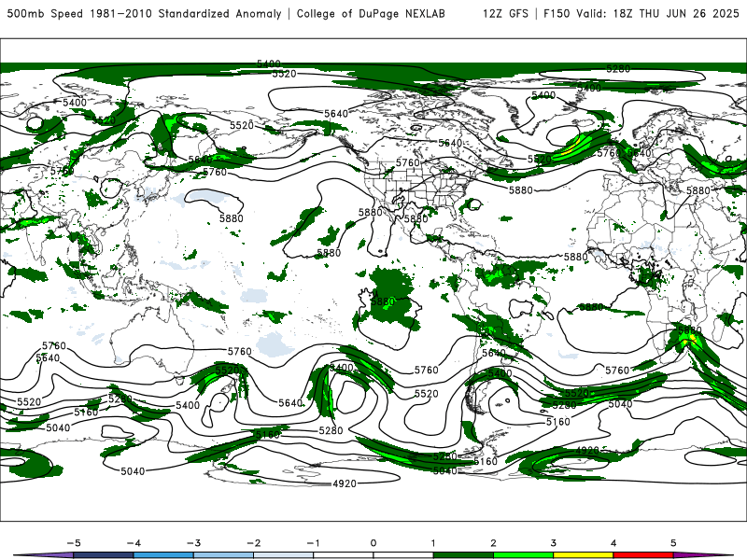Click the '12Z GFS' model run label
The width and height of the screenshot is (747, 560).
[505, 13]
